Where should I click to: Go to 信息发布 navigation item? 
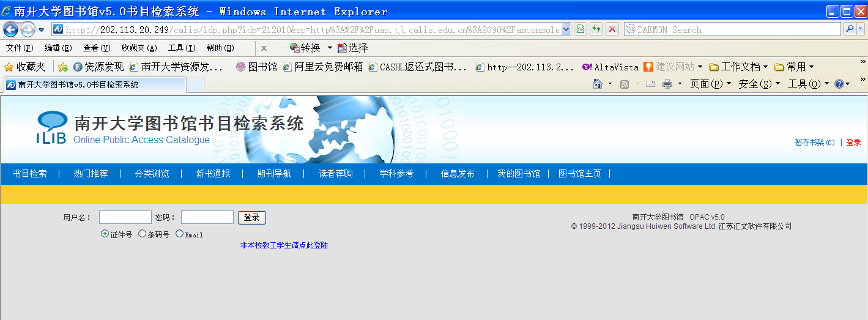[x=458, y=174]
